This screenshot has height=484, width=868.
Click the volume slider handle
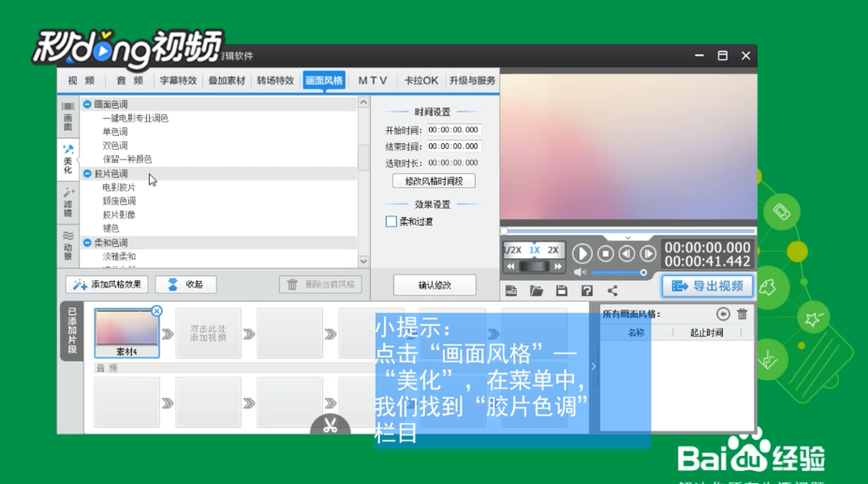pos(643,272)
